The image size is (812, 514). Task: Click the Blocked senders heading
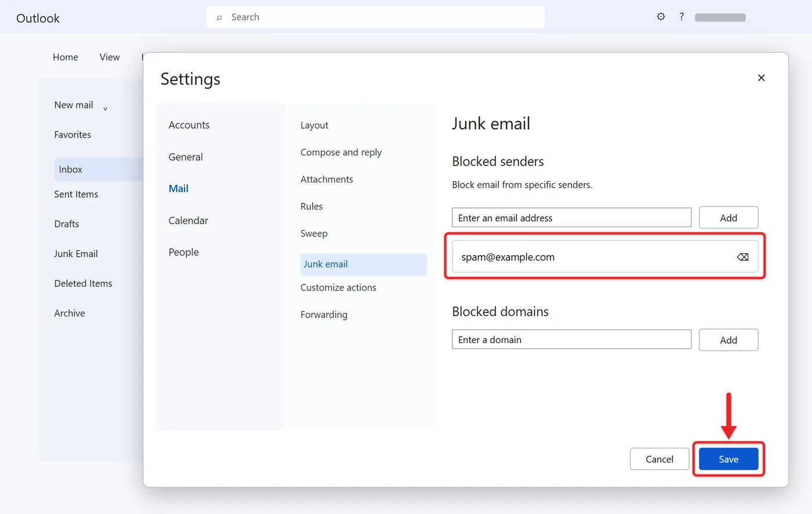[498, 161]
